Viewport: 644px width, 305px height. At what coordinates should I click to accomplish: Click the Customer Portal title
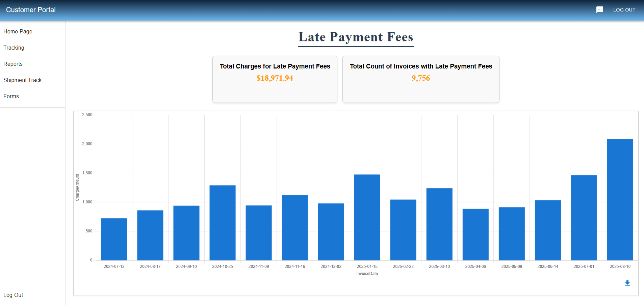pyautogui.click(x=31, y=10)
